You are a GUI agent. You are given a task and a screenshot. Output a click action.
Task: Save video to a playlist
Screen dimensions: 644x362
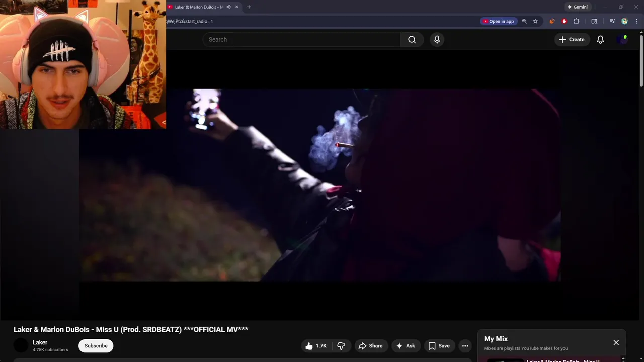coord(439,346)
